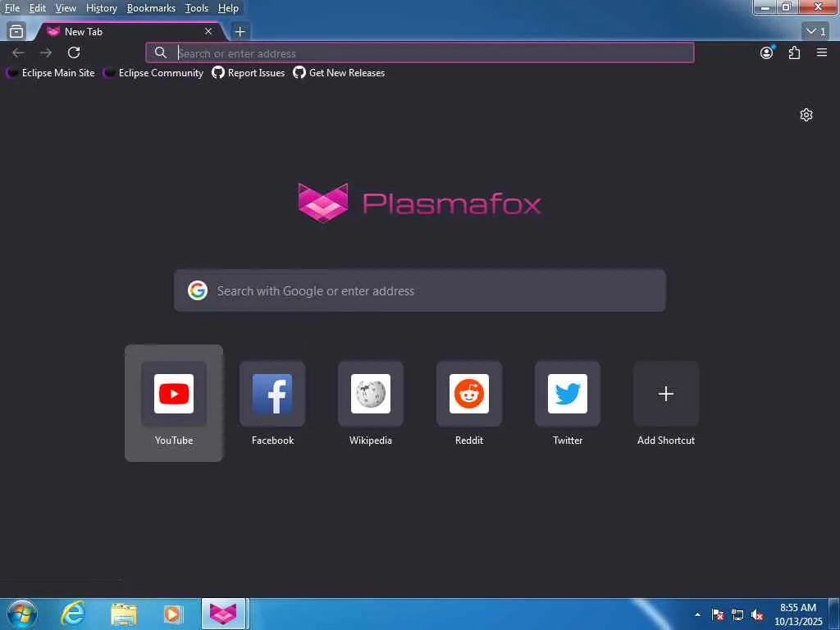Open new tab personalize gear icon
The image size is (840, 630).
tap(806, 115)
